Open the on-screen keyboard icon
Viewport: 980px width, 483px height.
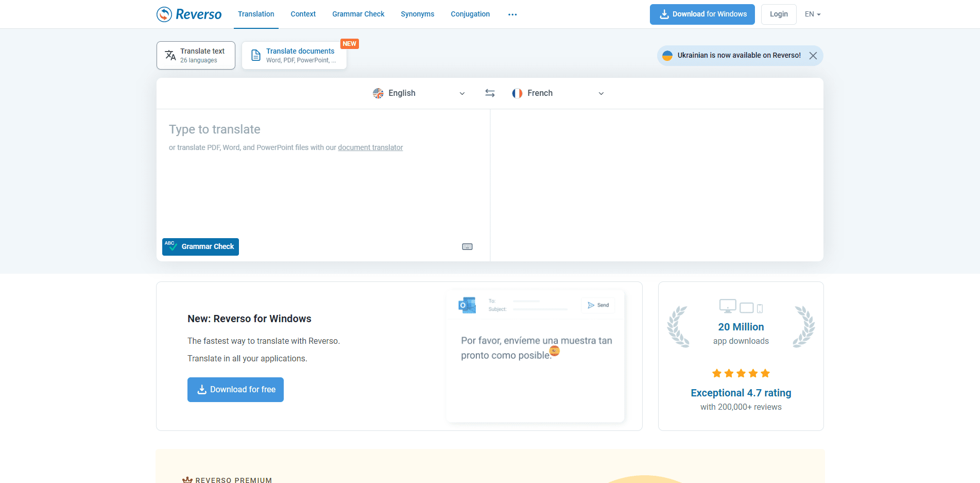coord(467,246)
